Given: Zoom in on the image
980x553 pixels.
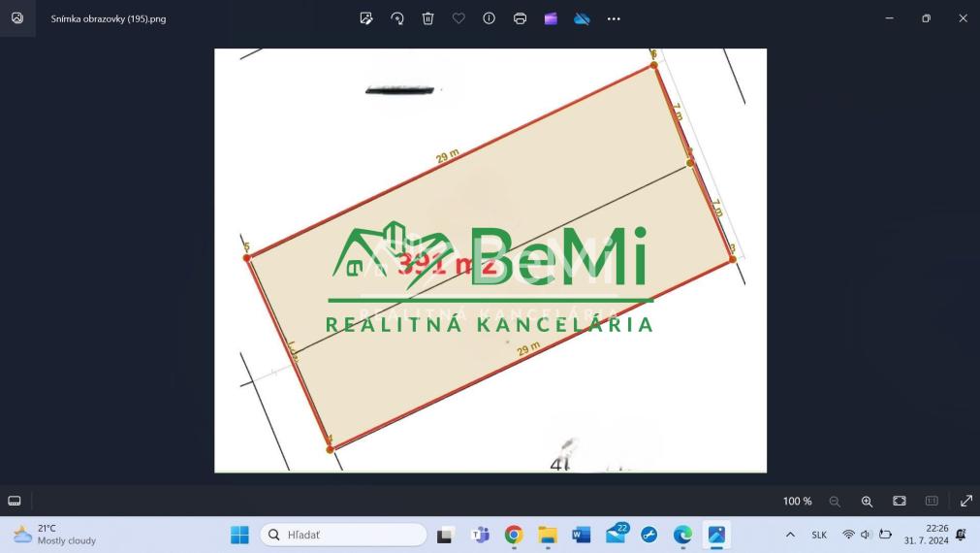Looking at the screenshot, I should tap(867, 501).
